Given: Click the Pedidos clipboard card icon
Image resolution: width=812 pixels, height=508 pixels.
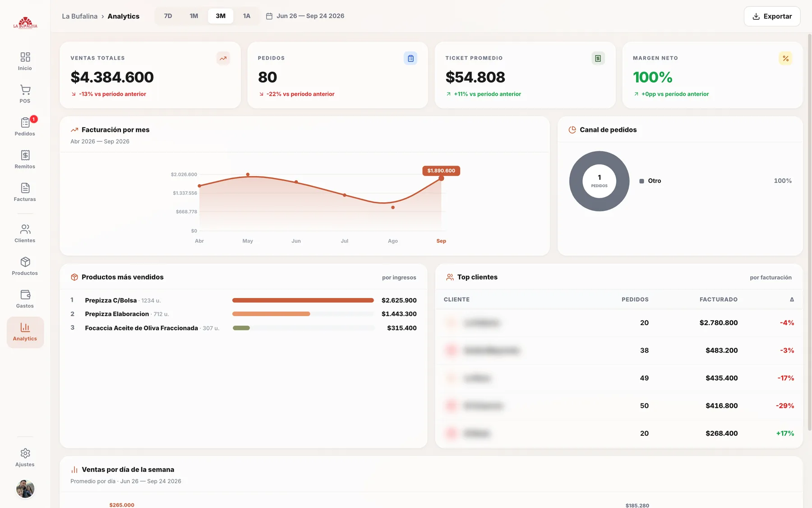Looking at the screenshot, I should pyautogui.click(x=411, y=58).
